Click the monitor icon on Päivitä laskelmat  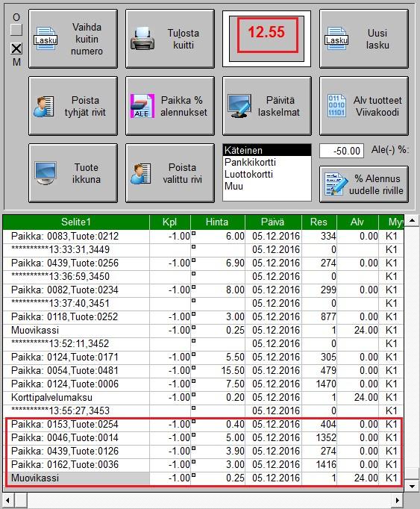pos(239,106)
